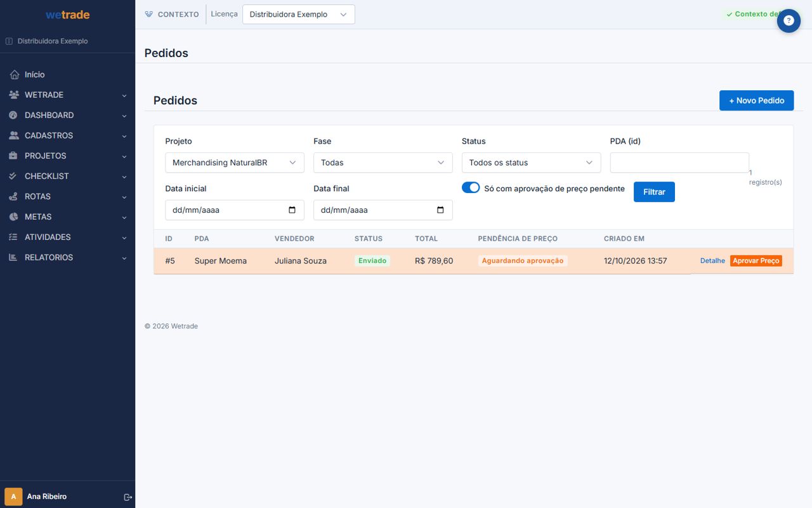The height and width of the screenshot is (508, 812).
Task: Click Aprovar Preço for order #5
Action: point(756,261)
